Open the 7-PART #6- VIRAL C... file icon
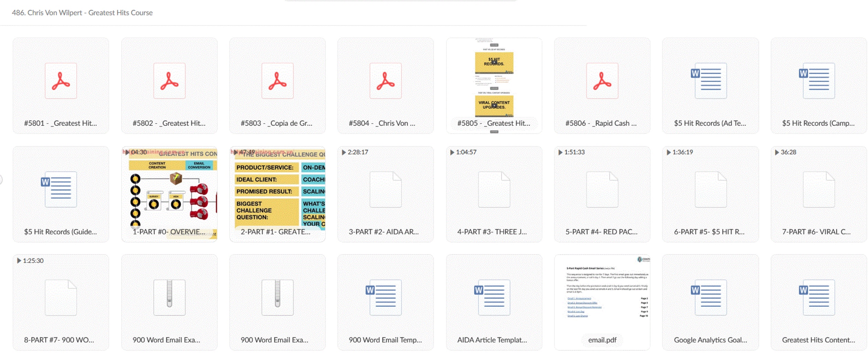The height and width of the screenshot is (358, 868). tap(818, 189)
